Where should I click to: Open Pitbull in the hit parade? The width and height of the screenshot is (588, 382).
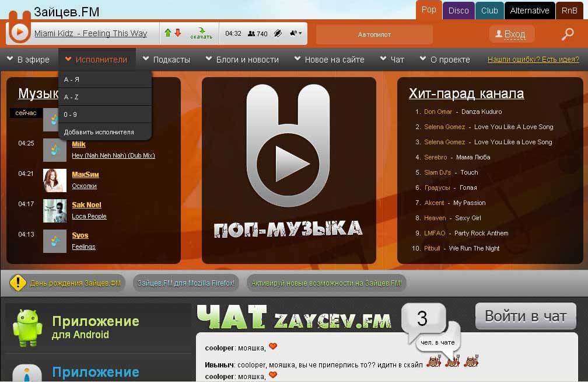[432, 248]
